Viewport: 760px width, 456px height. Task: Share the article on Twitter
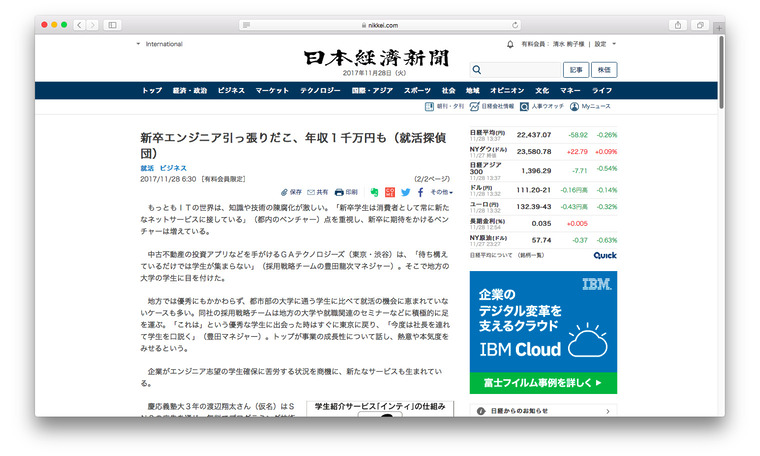(x=405, y=191)
